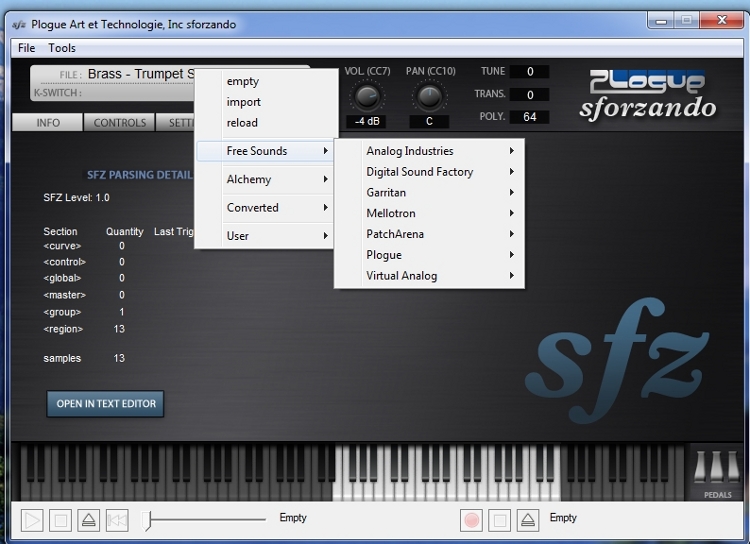Click the POLY. value field showing 64
The height and width of the screenshot is (544, 750).
pyautogui.click(x=529, y=117)
